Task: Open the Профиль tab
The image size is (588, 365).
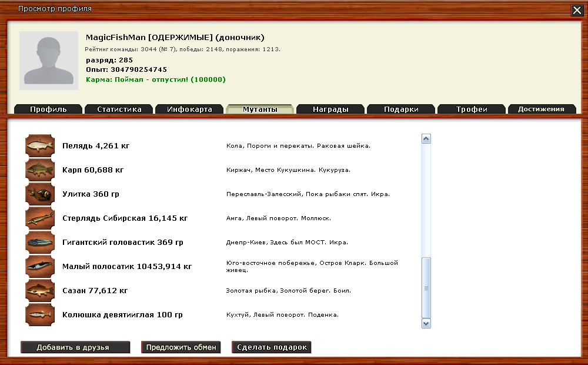Action: point(48,109)
